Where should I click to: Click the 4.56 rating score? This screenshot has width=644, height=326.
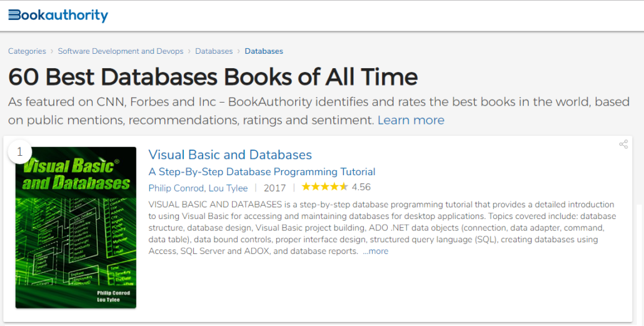coord(361,187)
